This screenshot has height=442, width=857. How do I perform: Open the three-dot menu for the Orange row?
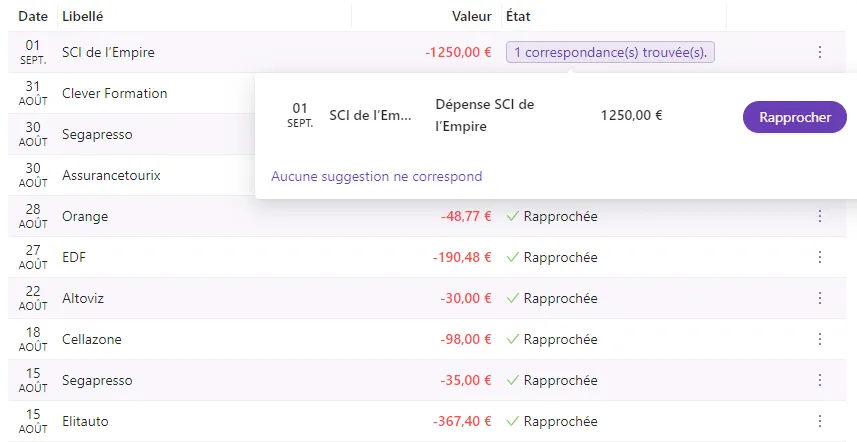(x=819, y=216)
